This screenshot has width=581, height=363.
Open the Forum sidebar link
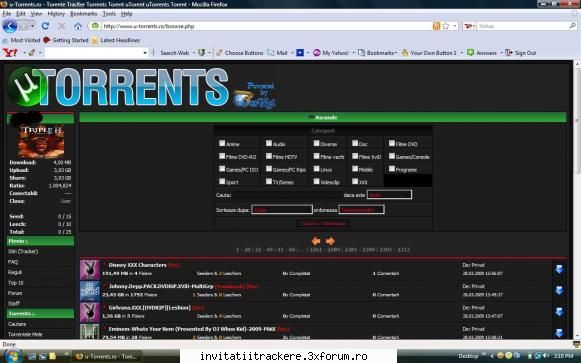tap(15, 293)
